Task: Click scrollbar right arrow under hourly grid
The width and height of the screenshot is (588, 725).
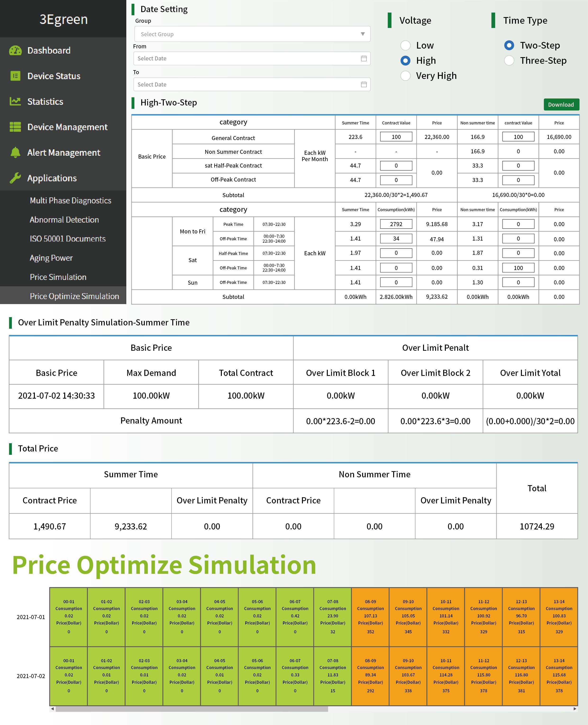Action: point(575,709)
